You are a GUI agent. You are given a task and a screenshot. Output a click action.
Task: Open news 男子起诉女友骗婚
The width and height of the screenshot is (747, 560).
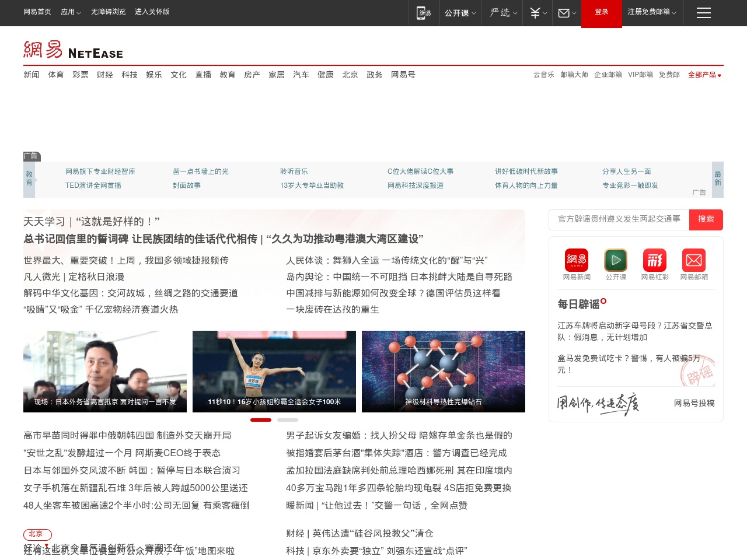[399, 436]
